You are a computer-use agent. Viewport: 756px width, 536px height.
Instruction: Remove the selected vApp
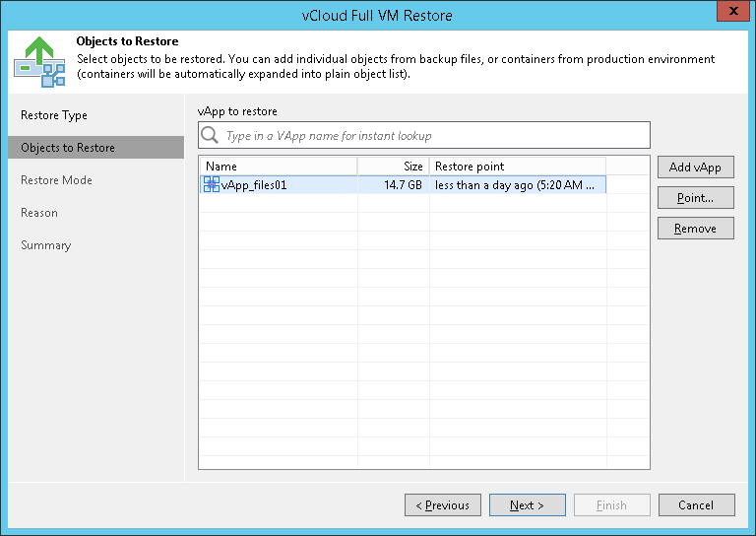point(695,229)
